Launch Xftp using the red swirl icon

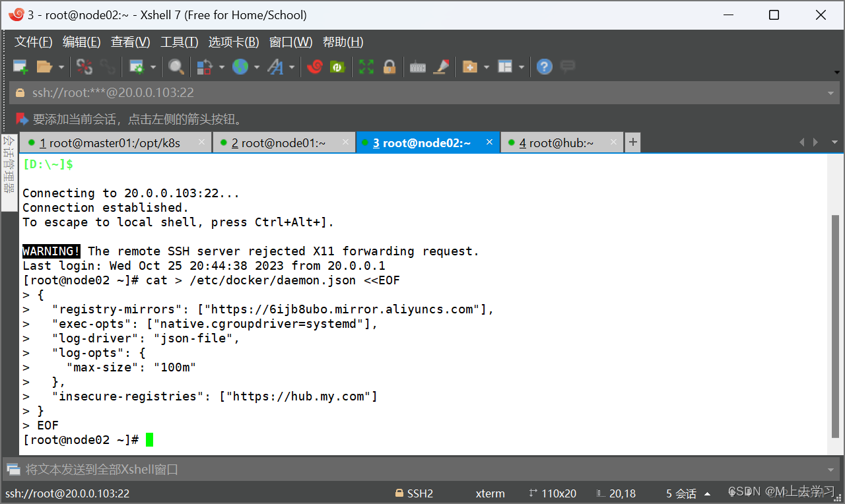[315, 67]
